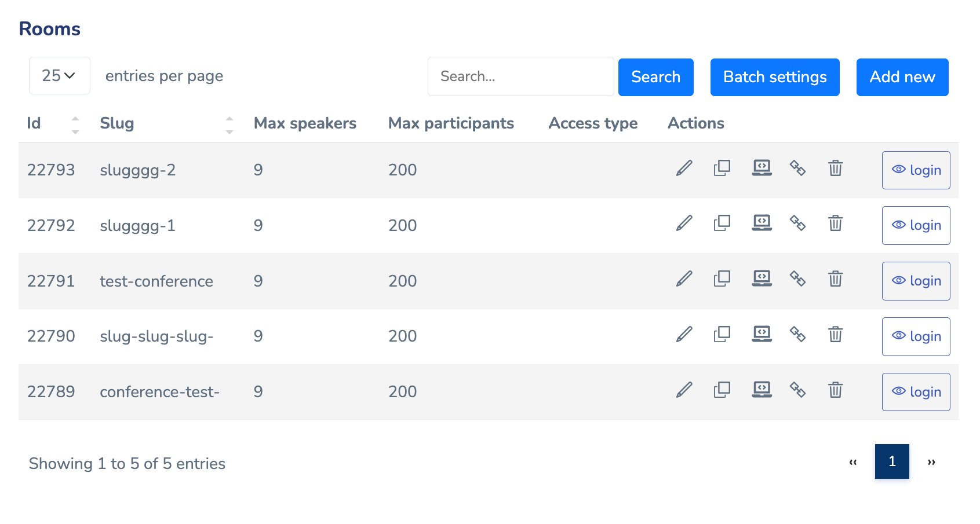This screenshot has height=524, width=980.
Task: Open the 25 entries per page dropdown
Action: (x=60, y=76)
